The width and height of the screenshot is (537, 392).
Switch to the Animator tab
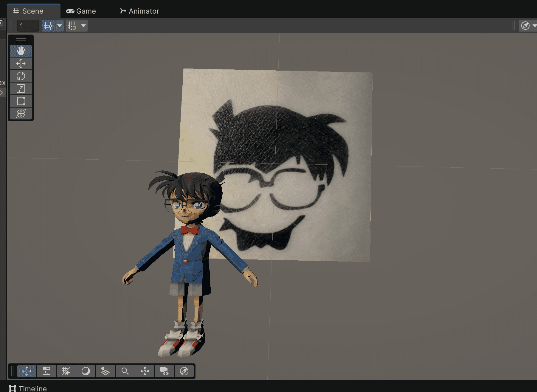(x=139, y=11)
